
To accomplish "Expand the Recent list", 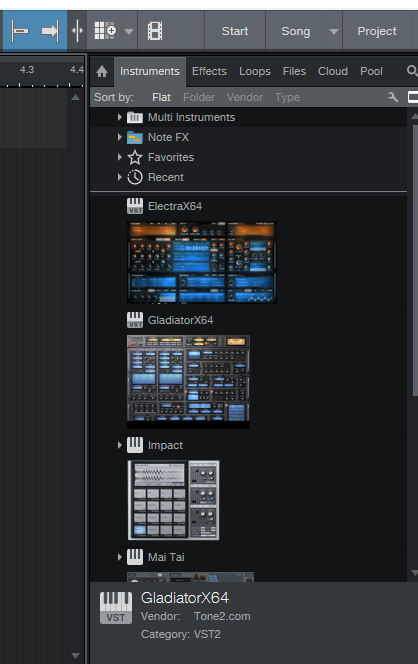I will [119, 177].
